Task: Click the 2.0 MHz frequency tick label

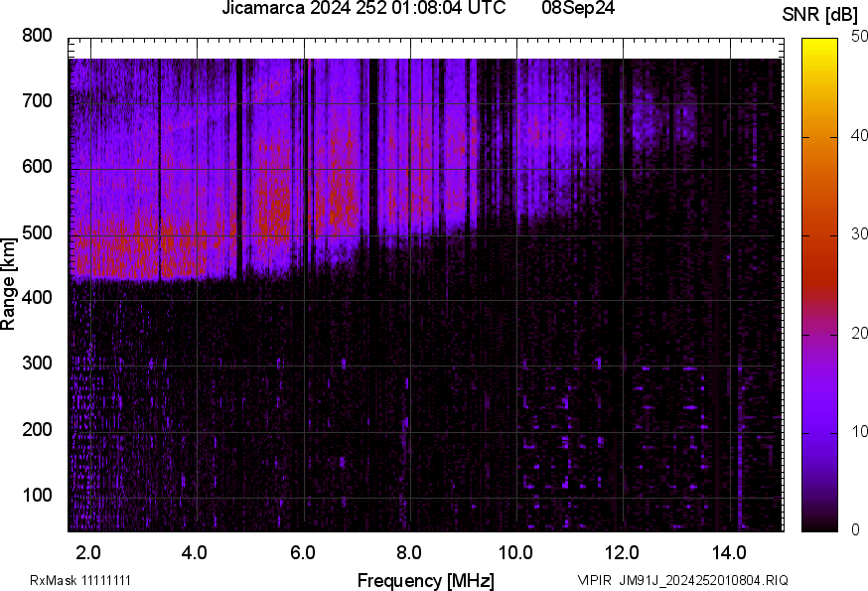Action: click(x=88, y=551)
